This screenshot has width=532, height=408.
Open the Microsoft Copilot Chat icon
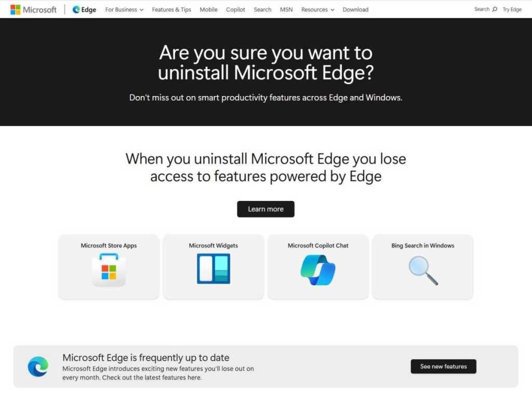(x=318, y=270)
